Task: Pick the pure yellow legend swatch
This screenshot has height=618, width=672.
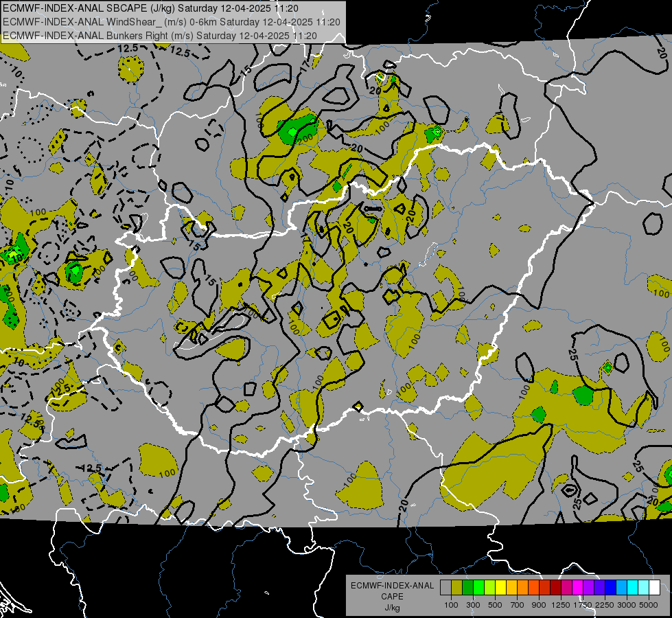Action: pyautogui.click(x=500, y=588)
